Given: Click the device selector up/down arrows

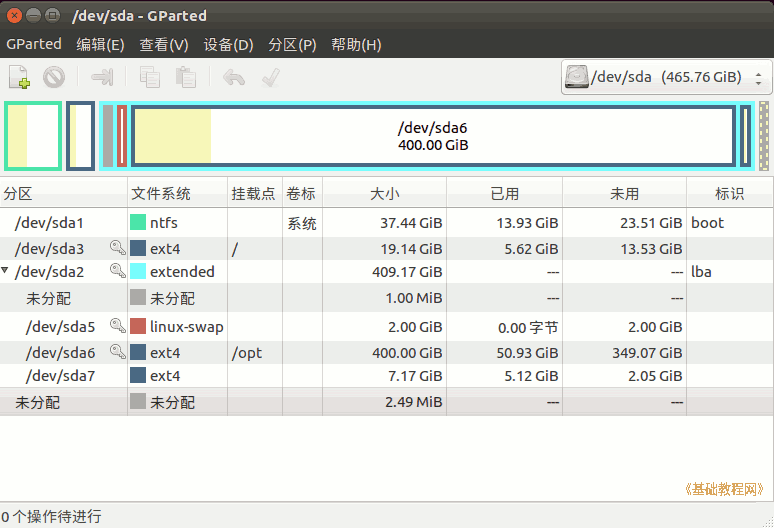Looking at the screenshot, I should (759, 77).
